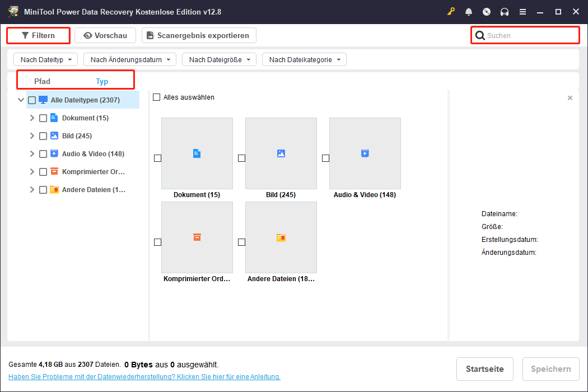
Task: Click the disc icon in title bar
Action: [x=487, y=12]
